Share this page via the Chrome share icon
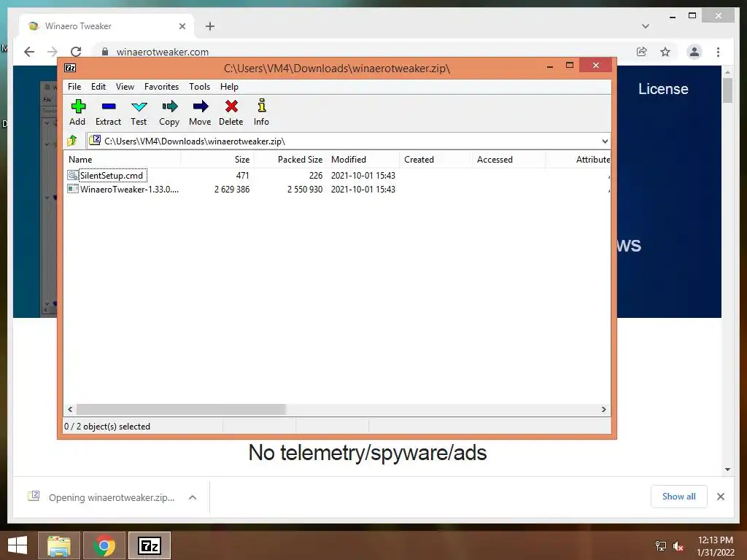This screenshot has height=560, width=747. click(642, 52)
